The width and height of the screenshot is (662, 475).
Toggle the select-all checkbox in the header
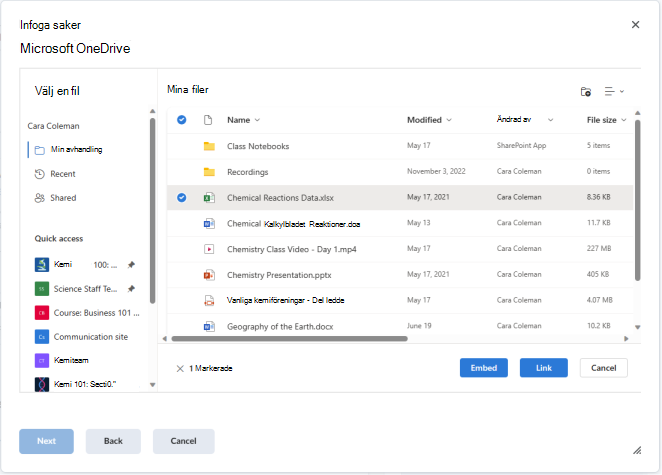(x=182, y=120)
